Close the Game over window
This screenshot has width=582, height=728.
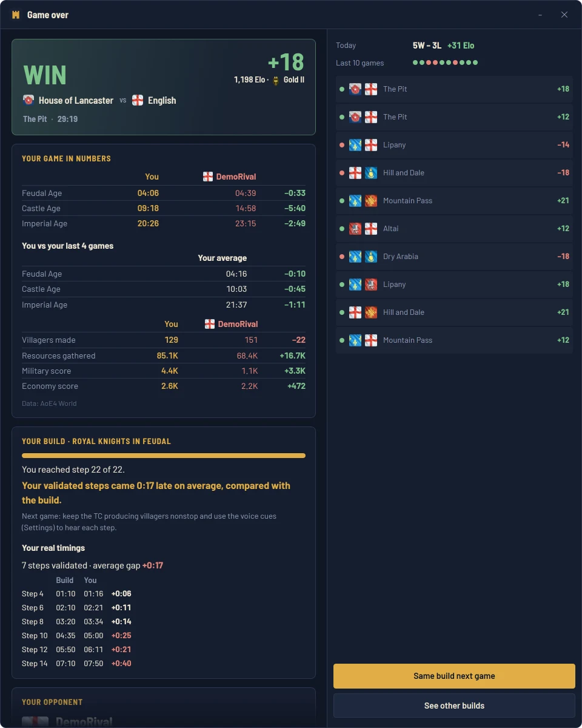(564, 15)
